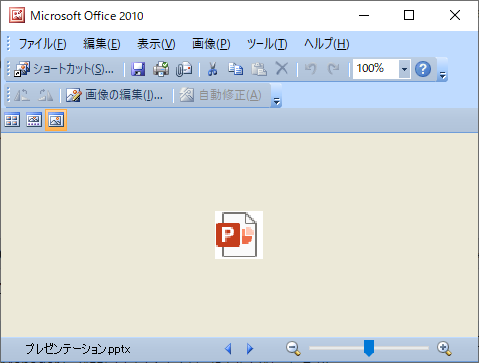This screenshot has height=363, width=479.
Task: Click the 画像の編集(I)... button
Action: [x=114, y=95]
